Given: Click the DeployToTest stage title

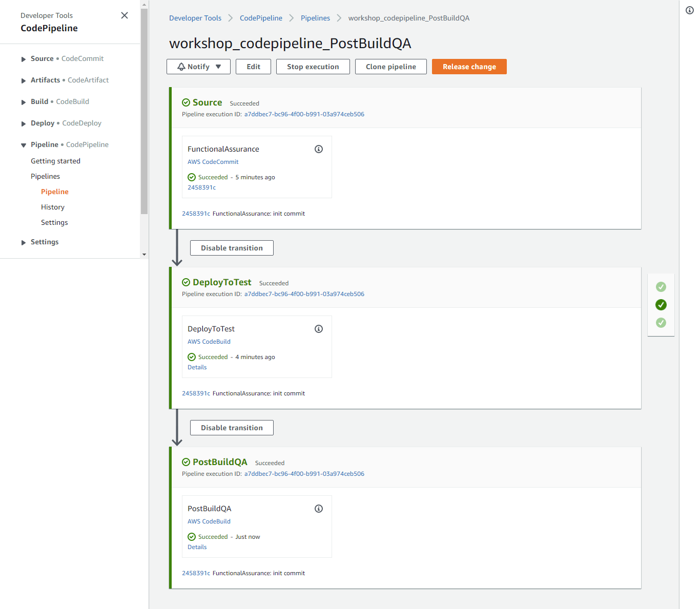Looking at the screenshot, I should point(222,282).
